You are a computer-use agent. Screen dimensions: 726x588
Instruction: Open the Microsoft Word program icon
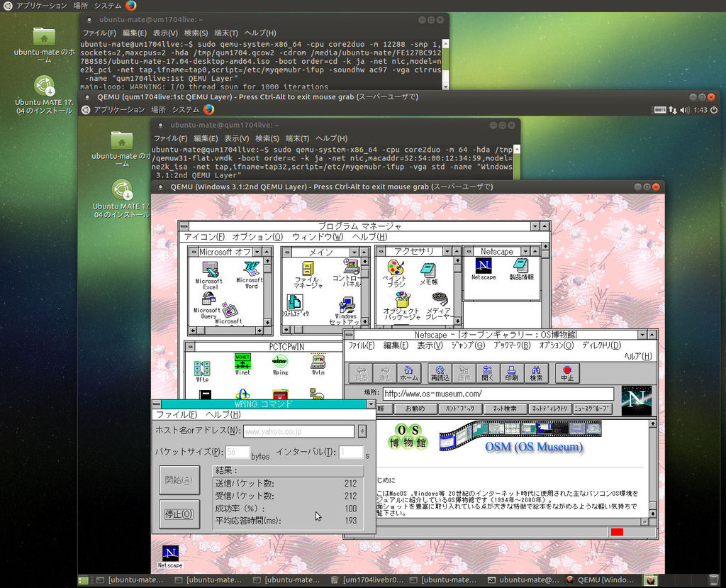tap(250, 274)
